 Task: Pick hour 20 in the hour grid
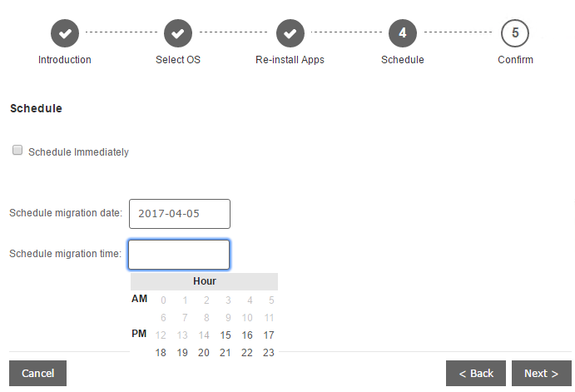[x=204, y=353]
